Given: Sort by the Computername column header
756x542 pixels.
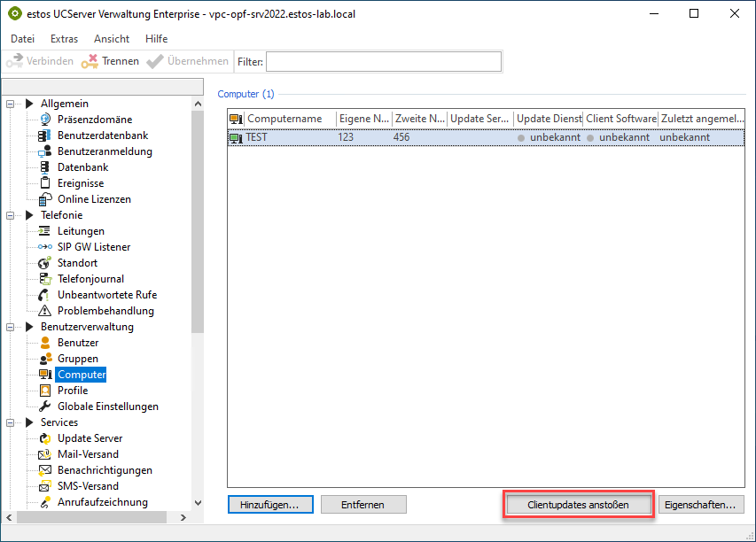Looking at the screenshot, I should (290, 119).
